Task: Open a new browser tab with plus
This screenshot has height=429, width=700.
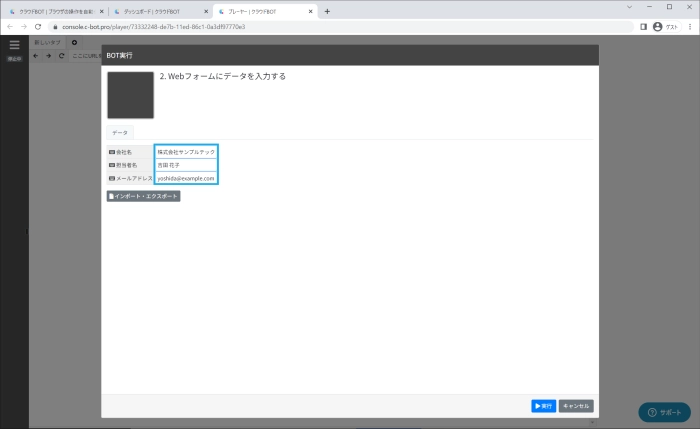Action: (x=327, y=11)
